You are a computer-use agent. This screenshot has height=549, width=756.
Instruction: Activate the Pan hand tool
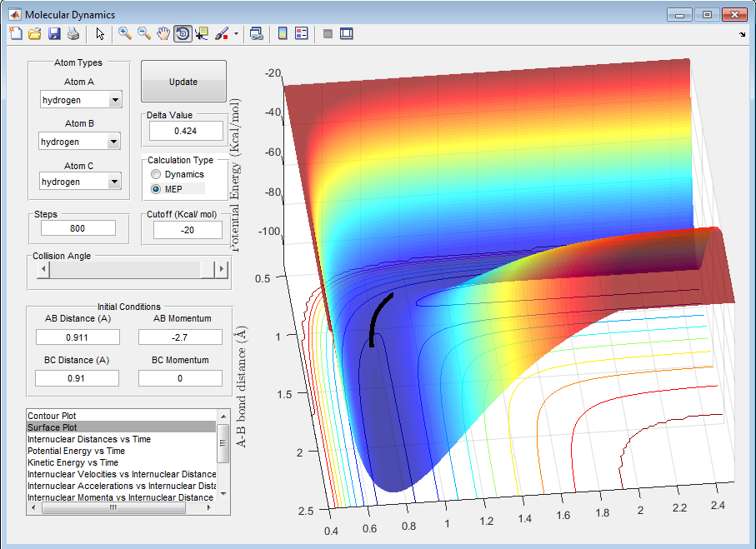pyautogui.click(x=163, y=34)
